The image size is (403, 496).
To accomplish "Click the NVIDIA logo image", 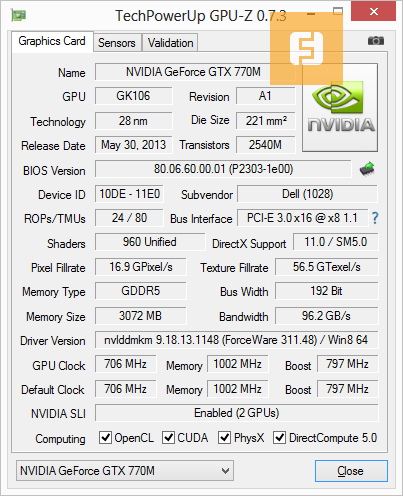I will pos(340,108).
